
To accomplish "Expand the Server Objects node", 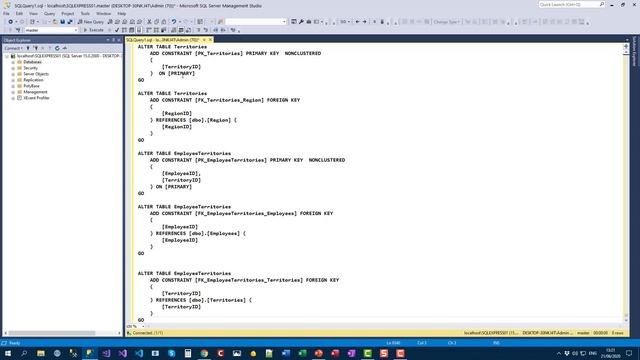I will click(13, 74).
